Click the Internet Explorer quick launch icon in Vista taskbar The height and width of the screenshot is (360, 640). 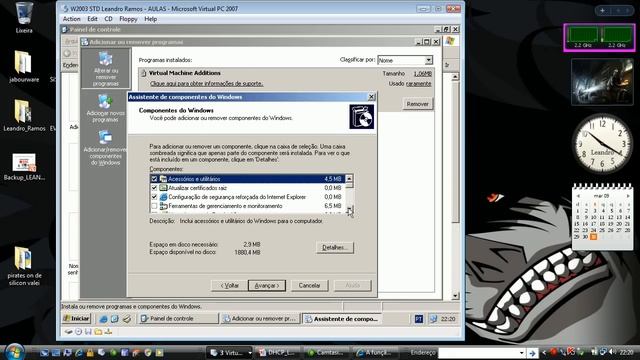point(79,352)
